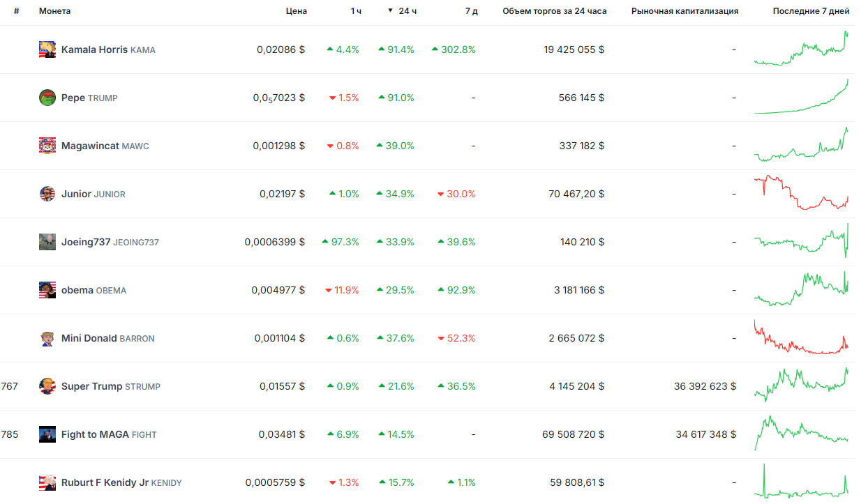Sort by the 7 д column header
The width and height of the screenshot is (868, 504).
coord(472,11)
